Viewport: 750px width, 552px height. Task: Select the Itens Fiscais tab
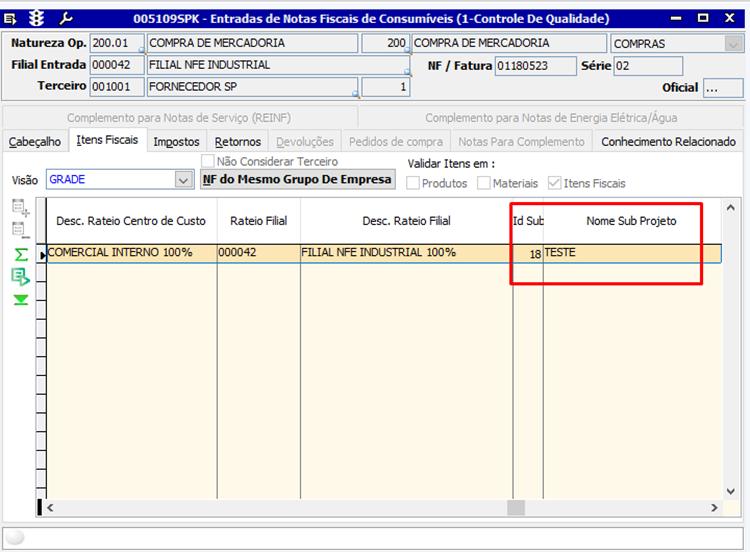tap(107, 140)
